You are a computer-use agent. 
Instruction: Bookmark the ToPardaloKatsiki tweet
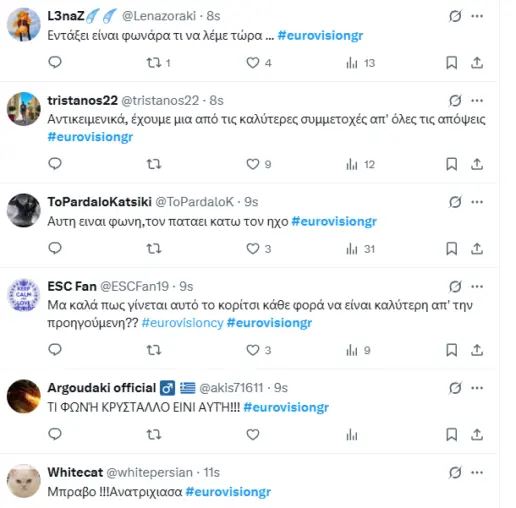(x=452, y=248)
